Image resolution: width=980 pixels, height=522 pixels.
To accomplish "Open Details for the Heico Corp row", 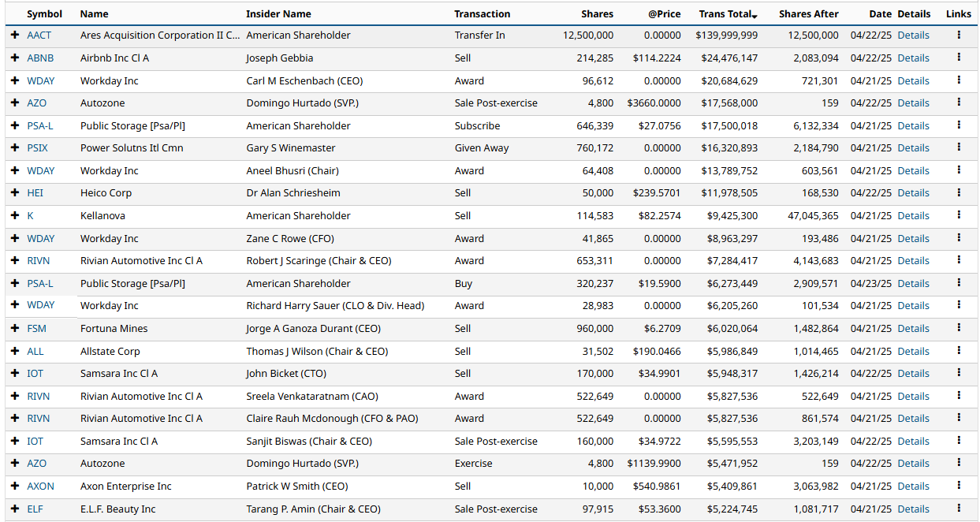I will coord(913,192).
